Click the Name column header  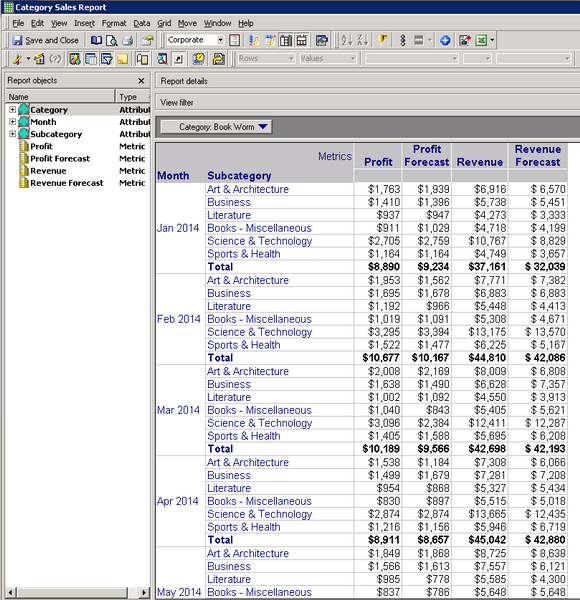click(60, 96)
